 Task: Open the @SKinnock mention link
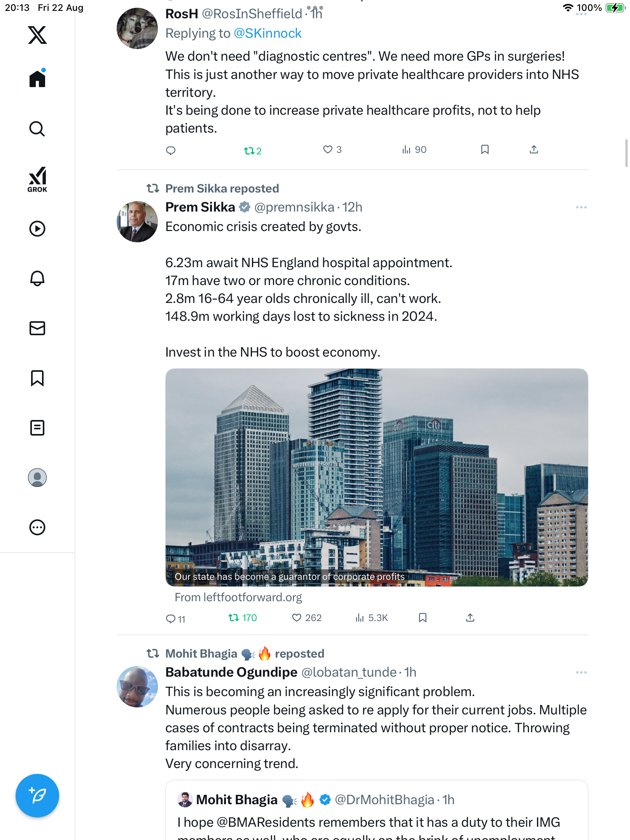[268, 33]
